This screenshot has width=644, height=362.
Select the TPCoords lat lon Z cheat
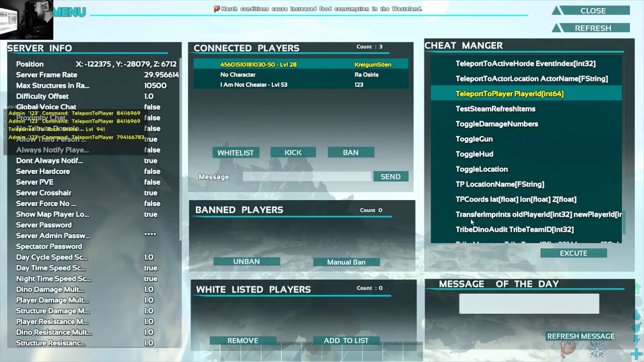pos(526,199)
